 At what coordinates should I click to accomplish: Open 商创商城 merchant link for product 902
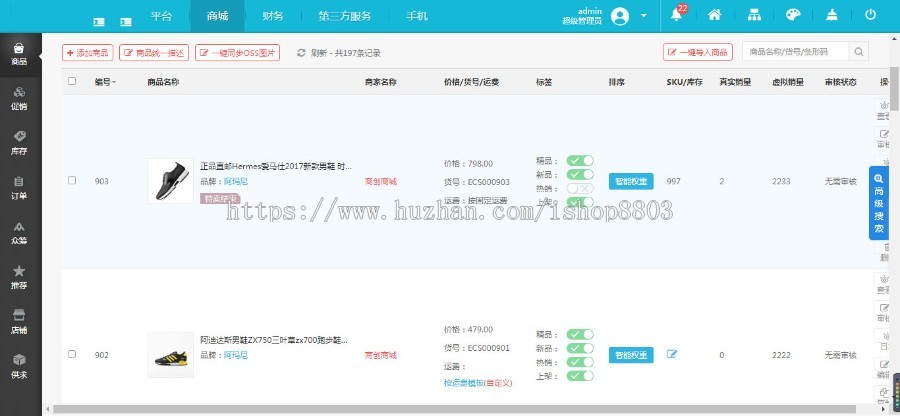tap(381, 355)
